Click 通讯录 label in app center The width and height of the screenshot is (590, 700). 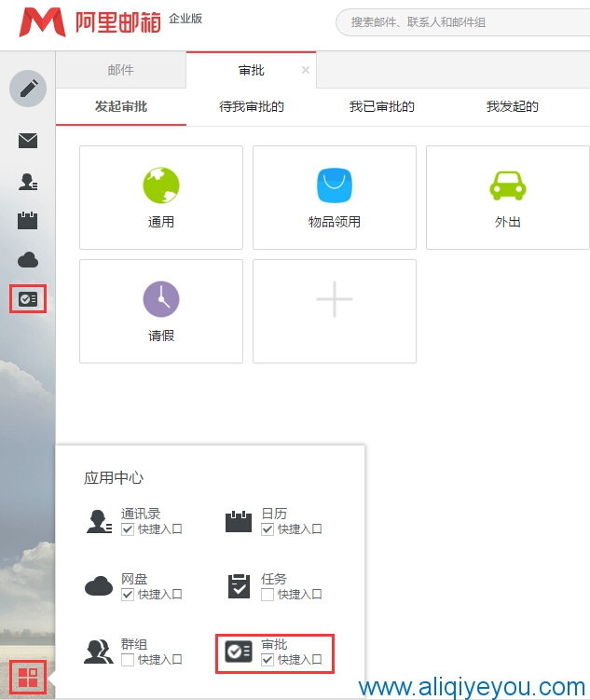(141, 514)
